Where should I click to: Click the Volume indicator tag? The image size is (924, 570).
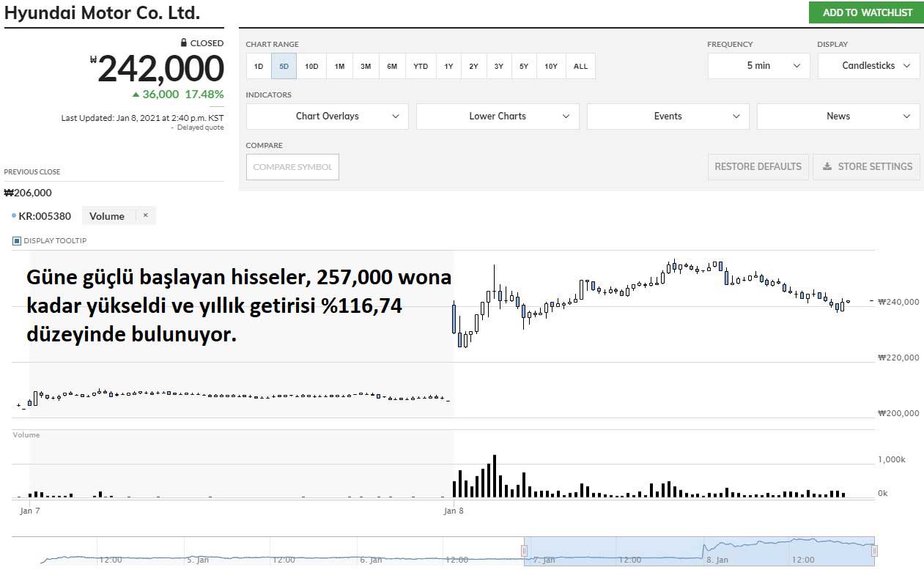(107, 216)
